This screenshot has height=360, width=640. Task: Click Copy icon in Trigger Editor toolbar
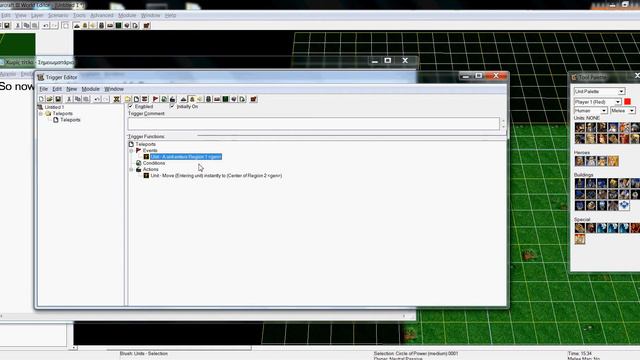pyautogui.click(x=78, y=99)
